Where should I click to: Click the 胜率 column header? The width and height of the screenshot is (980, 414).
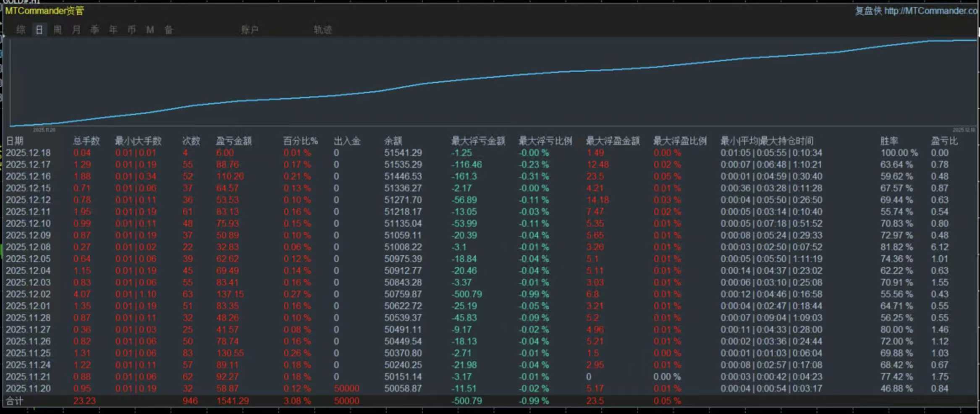point(889,141)
